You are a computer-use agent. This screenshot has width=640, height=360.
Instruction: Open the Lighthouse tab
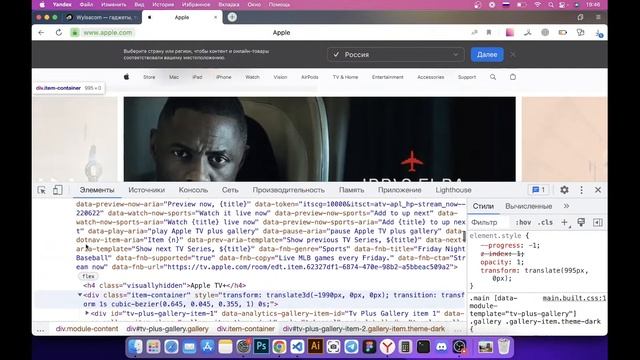point(453,190)
